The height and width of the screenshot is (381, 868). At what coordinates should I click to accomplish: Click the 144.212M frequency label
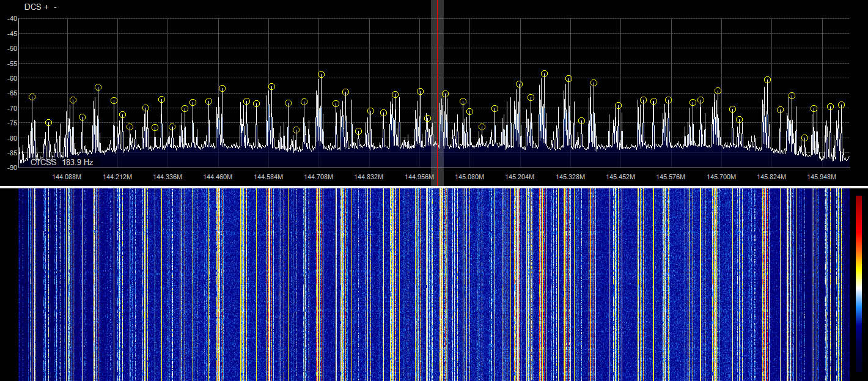coord(117,177)
